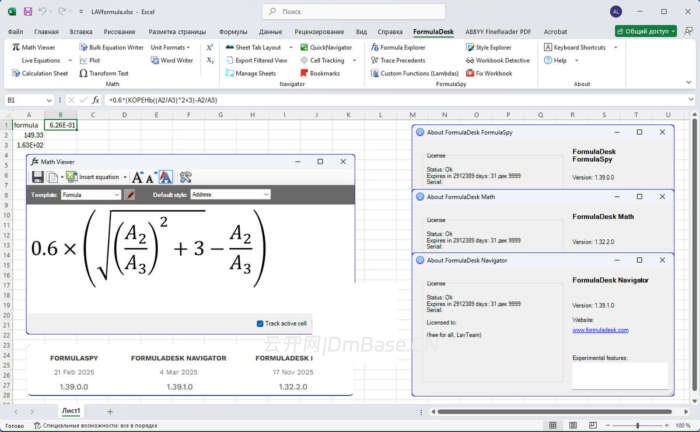Launch the Workbook Detective

pyautogui.click(x=498, y=60)
